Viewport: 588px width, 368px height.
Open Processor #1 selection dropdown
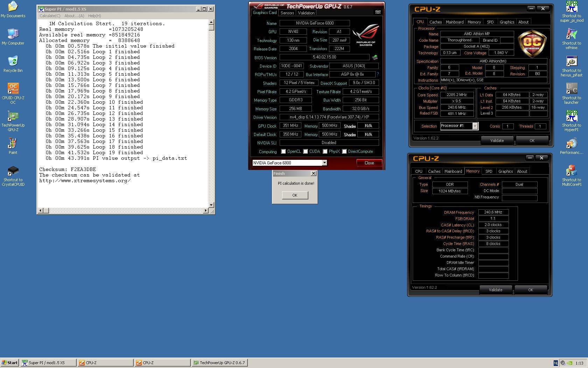click(x=475, y=126)
